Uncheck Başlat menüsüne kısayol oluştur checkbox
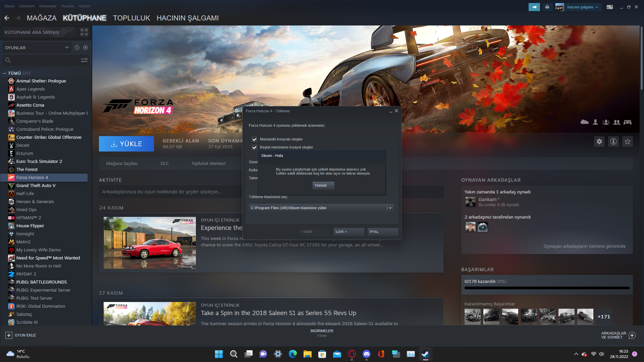 255,147
